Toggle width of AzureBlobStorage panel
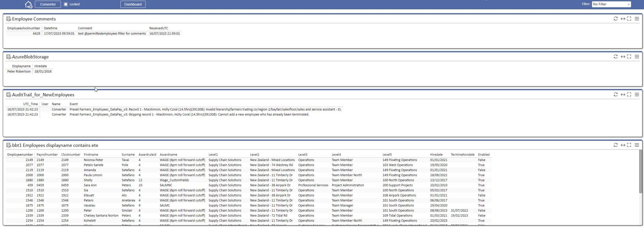Image resolution: width=644 pixels, height=229 pixels. [623, 57]
